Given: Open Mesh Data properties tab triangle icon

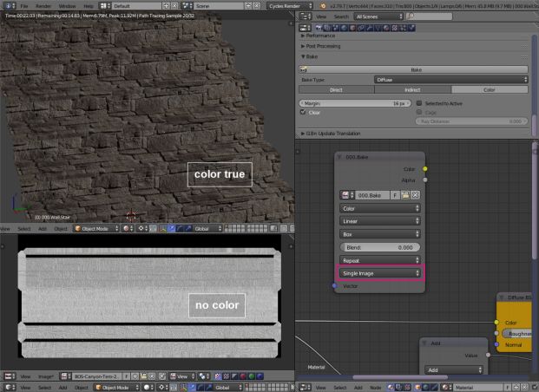Looking at the screenshot, I should [378, 28].
